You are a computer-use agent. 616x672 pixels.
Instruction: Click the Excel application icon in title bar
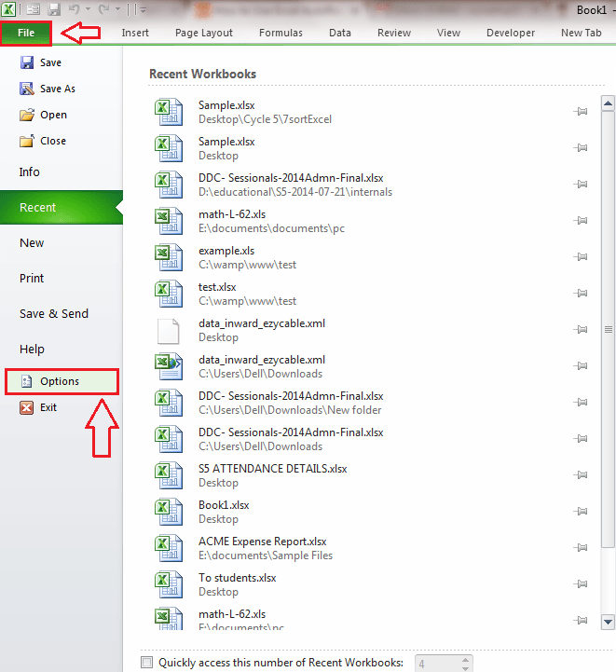pos(8,8)
